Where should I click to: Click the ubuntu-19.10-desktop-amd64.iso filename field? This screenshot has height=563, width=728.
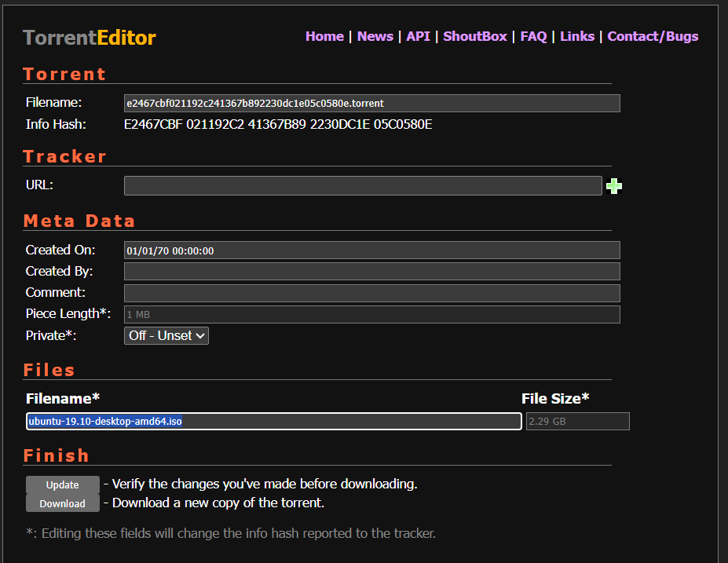tap(273, 422)
